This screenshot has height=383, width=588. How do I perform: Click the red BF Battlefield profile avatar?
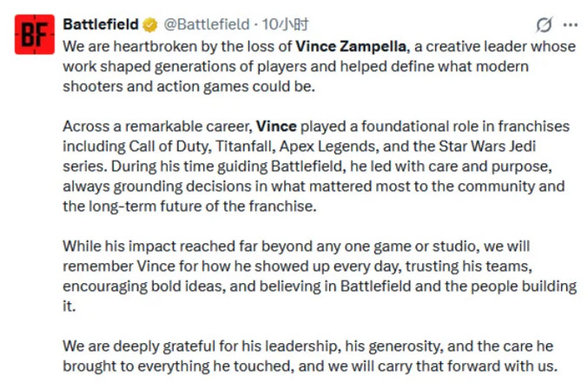coord(35,35)
